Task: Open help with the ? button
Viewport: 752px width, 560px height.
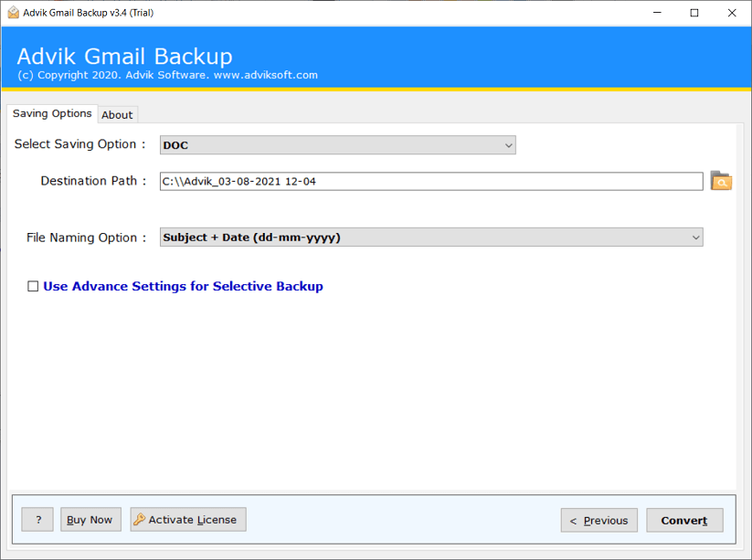Action: (x=37, y=519)
